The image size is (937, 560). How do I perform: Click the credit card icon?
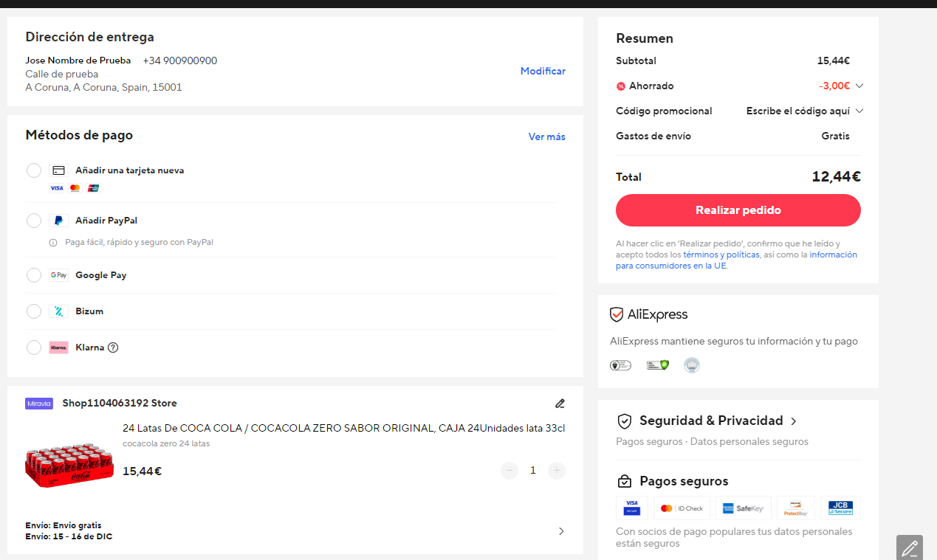coord(59,170)
